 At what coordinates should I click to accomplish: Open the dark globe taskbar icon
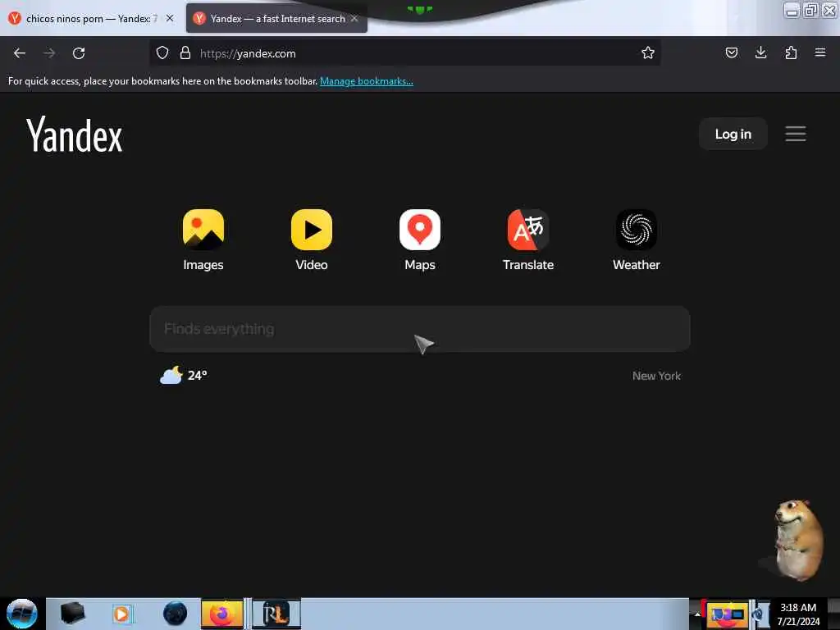pos(175,614)
